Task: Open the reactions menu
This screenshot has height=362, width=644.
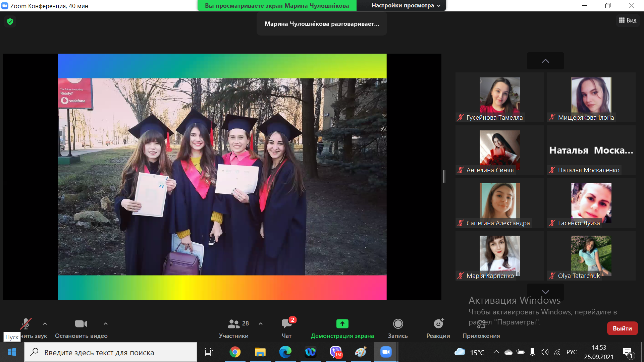Action: pos(438,328)
